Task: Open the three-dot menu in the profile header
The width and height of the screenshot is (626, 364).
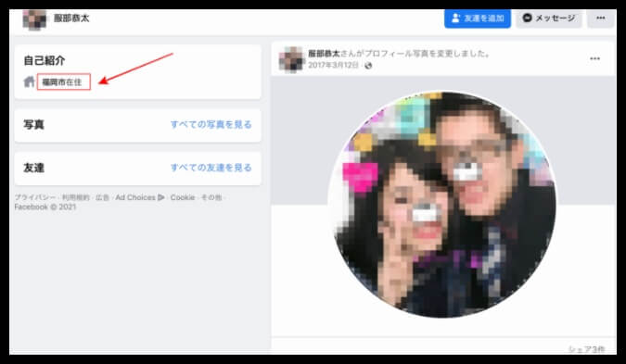Action: 600,19
